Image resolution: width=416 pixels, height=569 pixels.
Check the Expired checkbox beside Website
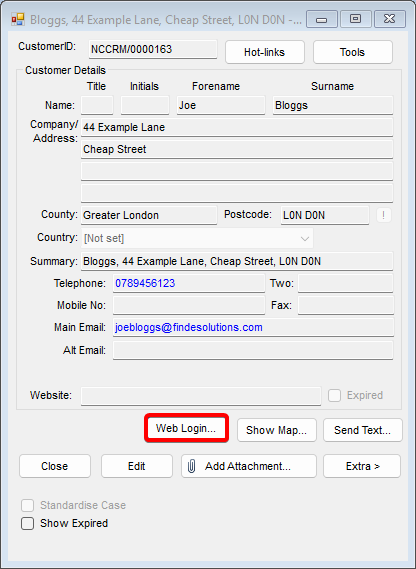[x=334, y=395]
